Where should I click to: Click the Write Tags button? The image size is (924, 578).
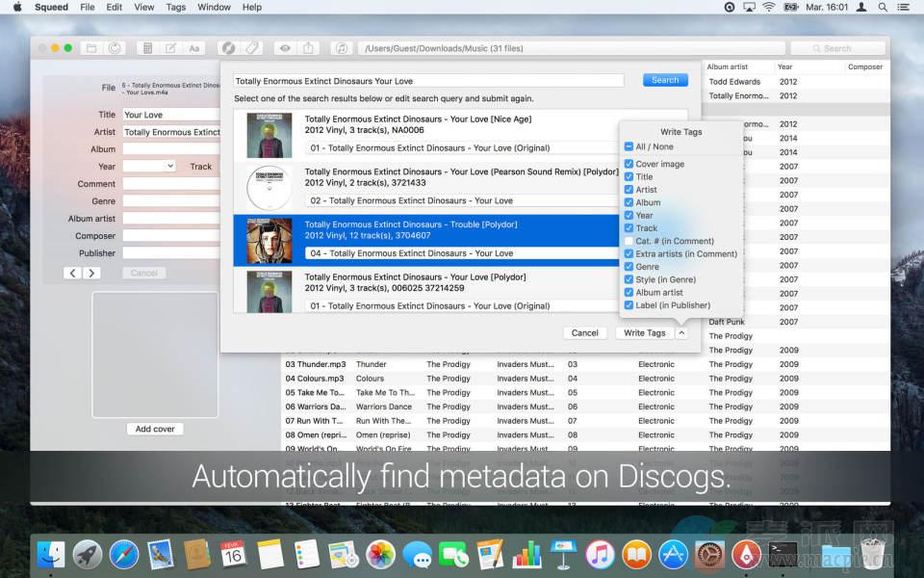point(644,332)
